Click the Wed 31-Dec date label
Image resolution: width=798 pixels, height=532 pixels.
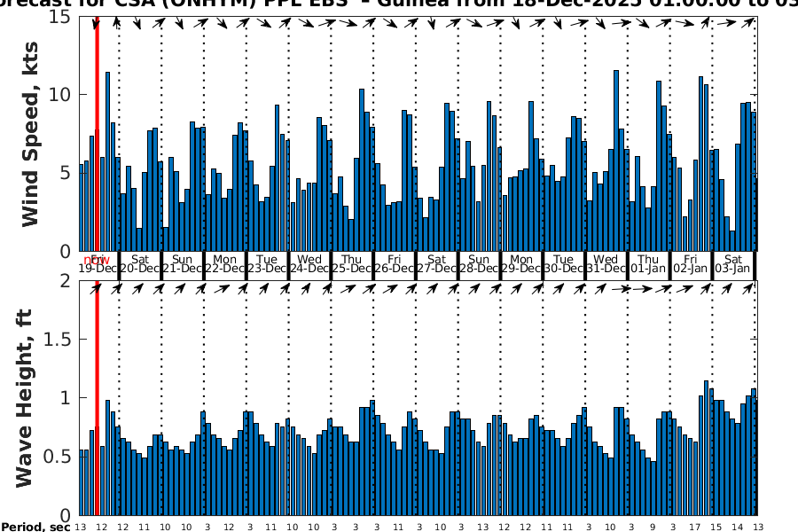606,263
